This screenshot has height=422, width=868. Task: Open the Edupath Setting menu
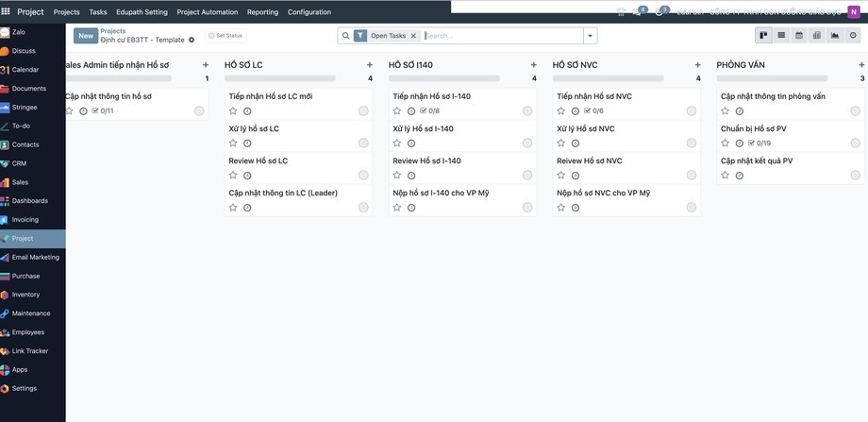142,11
